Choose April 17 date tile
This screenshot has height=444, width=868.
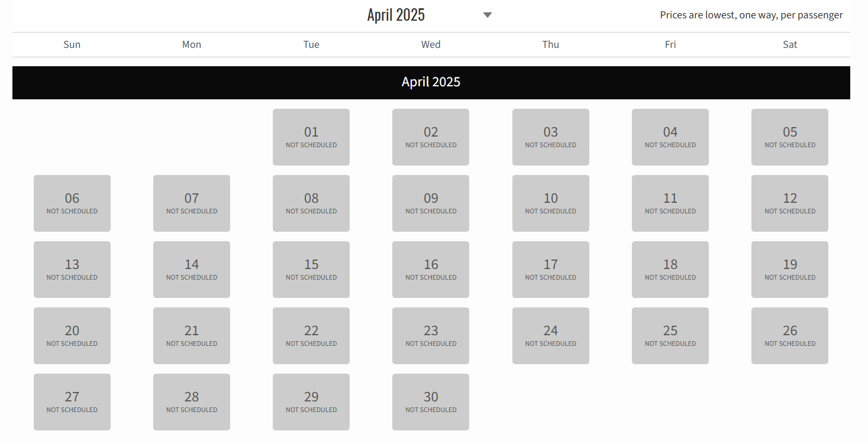550,270
